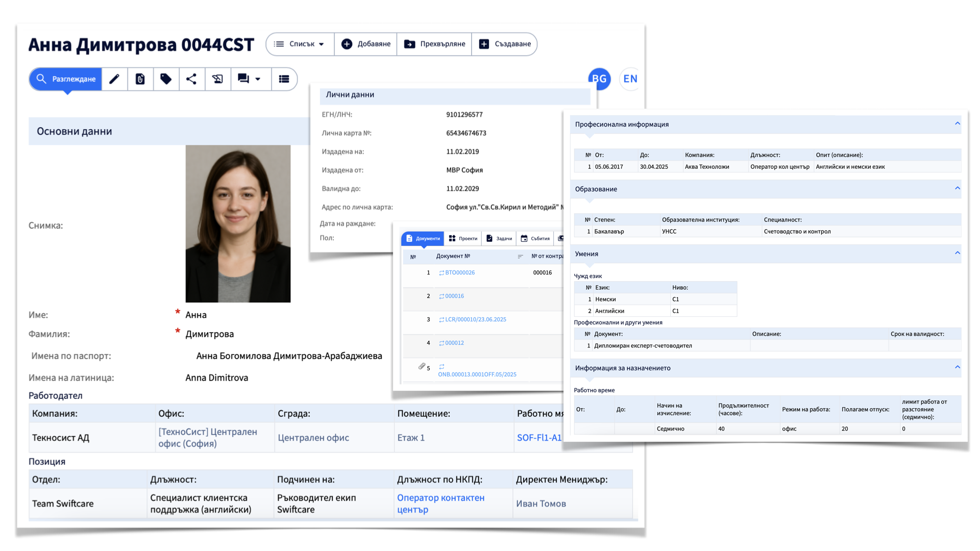This screenshot has height=551, width=980.
Task: Select the Проекти tab
Action: click(463, 238)
